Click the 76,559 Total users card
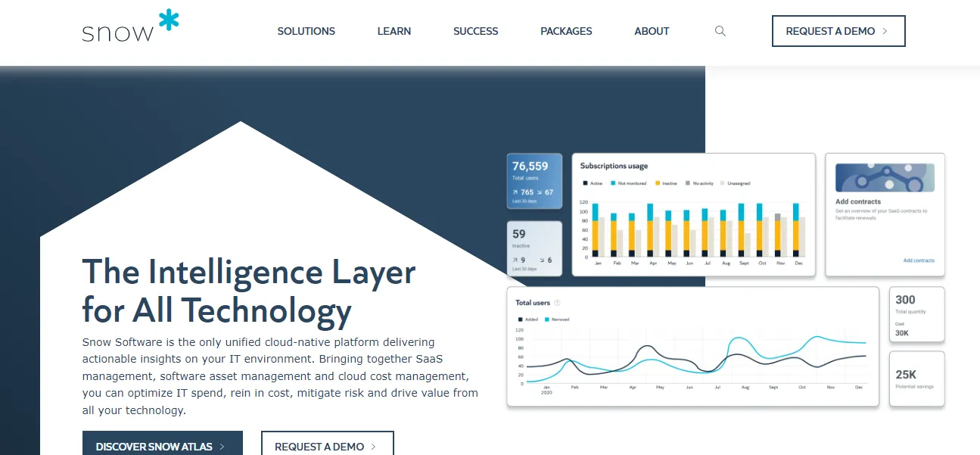Image resolution: width=980 pixels, height=455 pixels. (x=534, y=181)
